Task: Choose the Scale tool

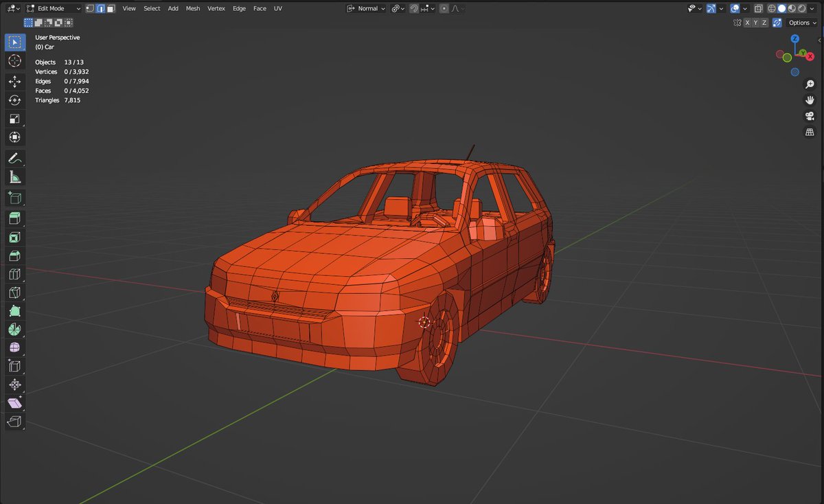Action: pos(14,119)
